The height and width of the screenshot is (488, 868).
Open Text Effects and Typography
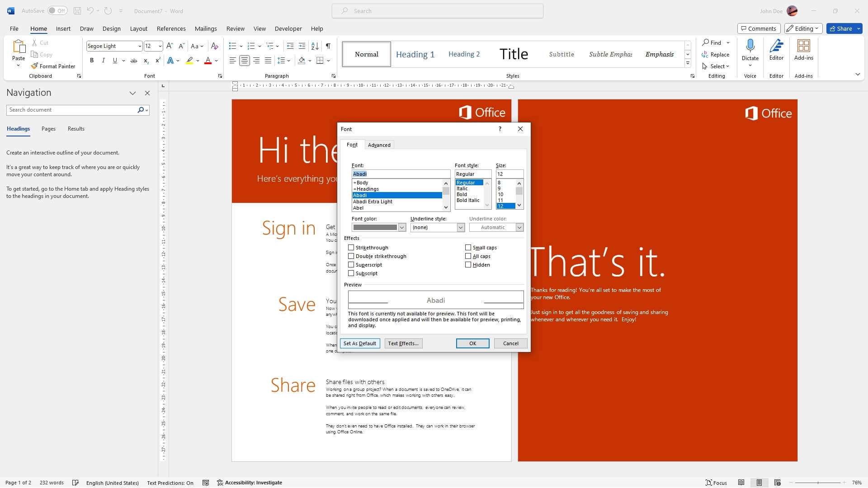(x=170, y=61)
